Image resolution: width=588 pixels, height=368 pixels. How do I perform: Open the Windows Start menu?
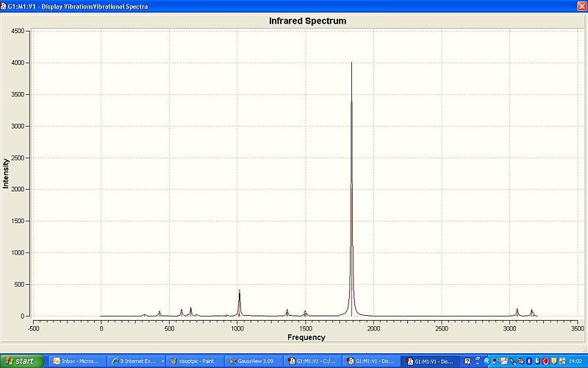click(22, 361)
